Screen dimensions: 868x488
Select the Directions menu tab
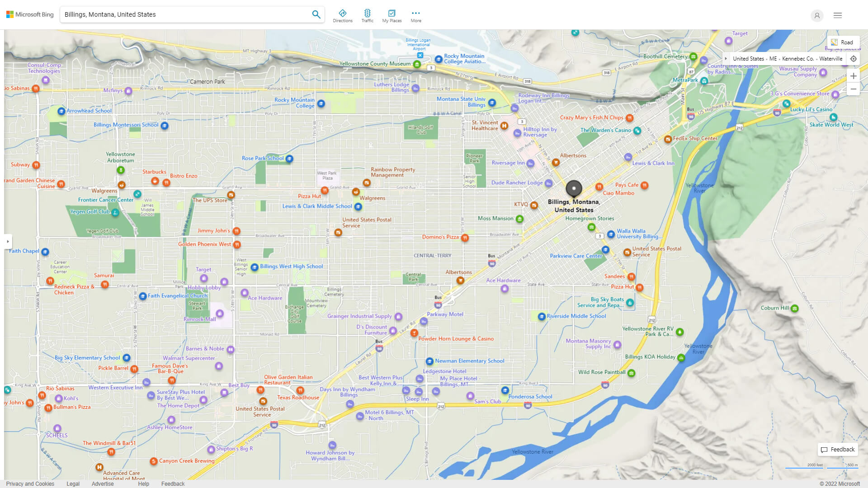coord(343,15)
